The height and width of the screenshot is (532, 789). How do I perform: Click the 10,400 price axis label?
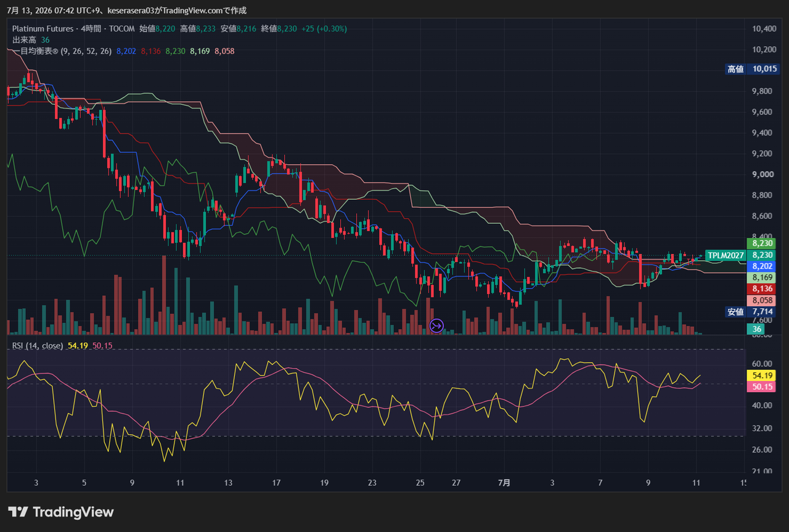coord(764,28)
